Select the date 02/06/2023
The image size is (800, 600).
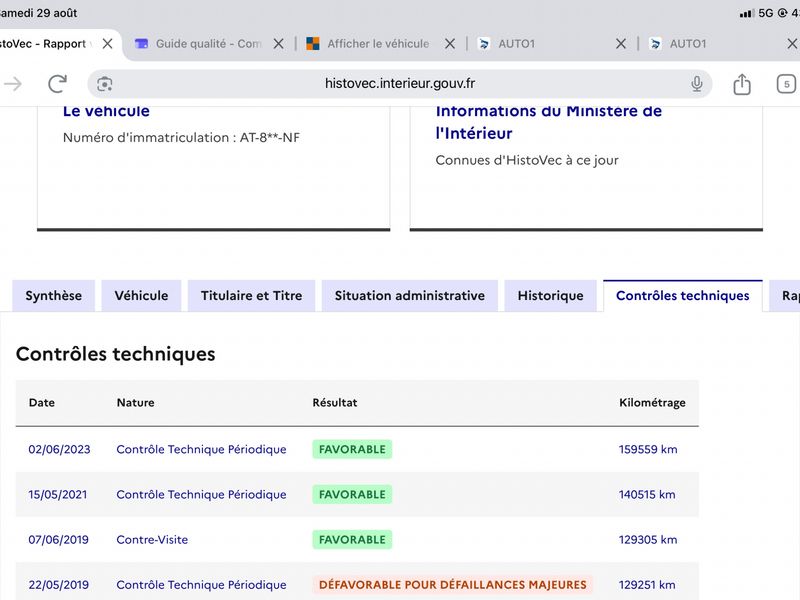(x=59, y=449)
